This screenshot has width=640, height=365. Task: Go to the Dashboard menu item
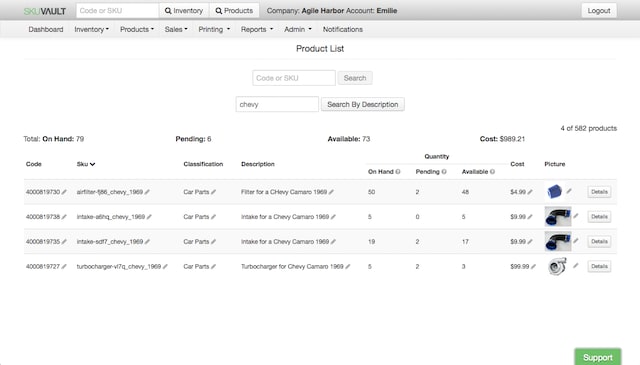46,29
